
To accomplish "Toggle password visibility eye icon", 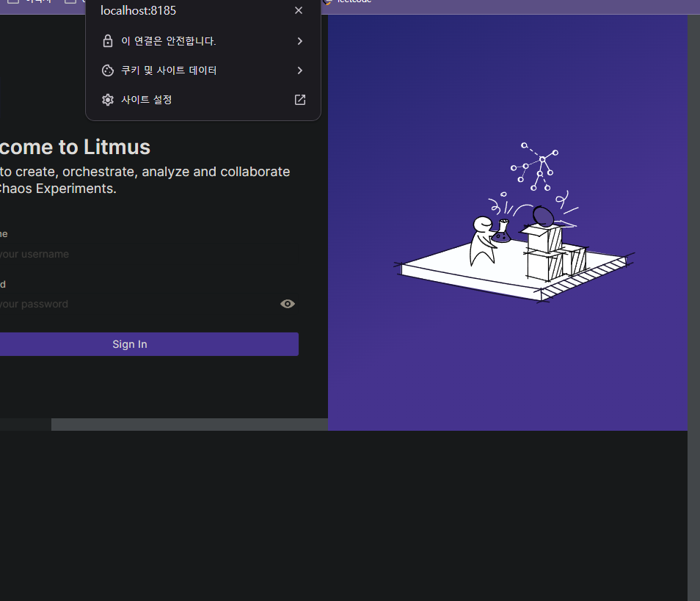I will [288, 304].
